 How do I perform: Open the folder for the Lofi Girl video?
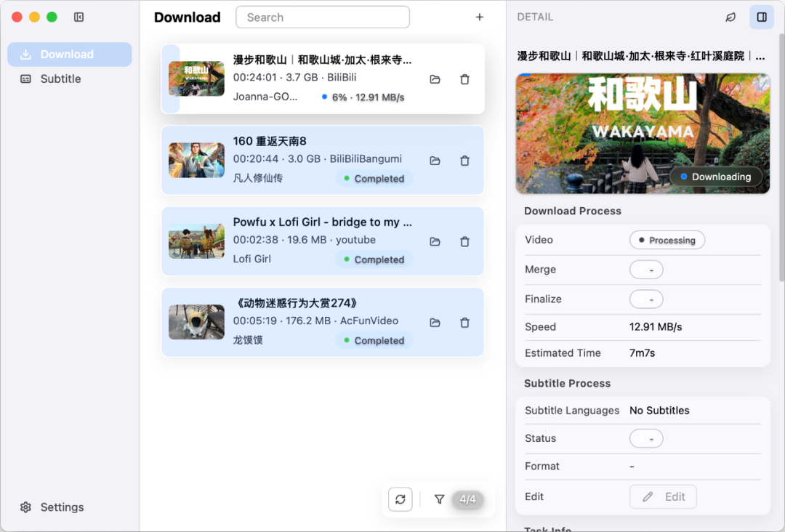[x=435, y=241]
